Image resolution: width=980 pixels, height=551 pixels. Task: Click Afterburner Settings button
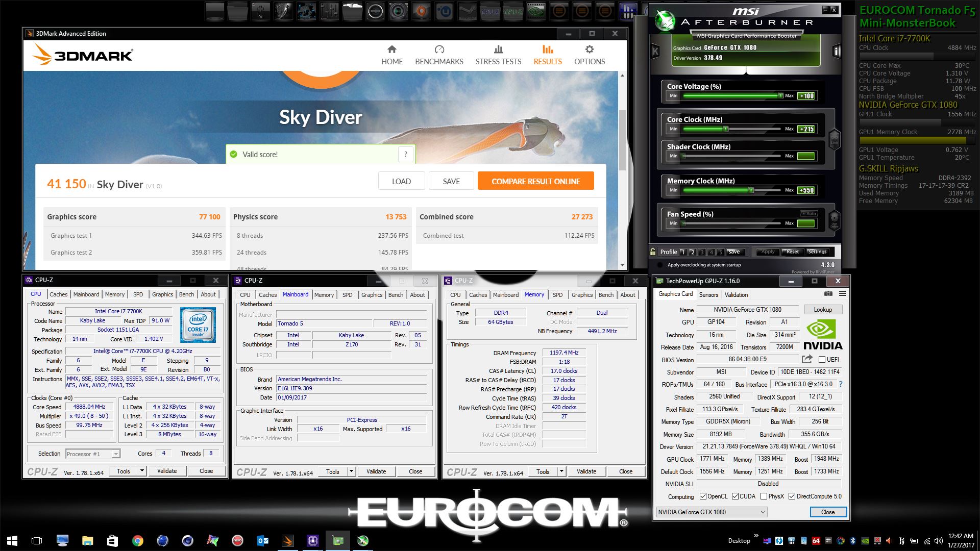coord(817,252)
